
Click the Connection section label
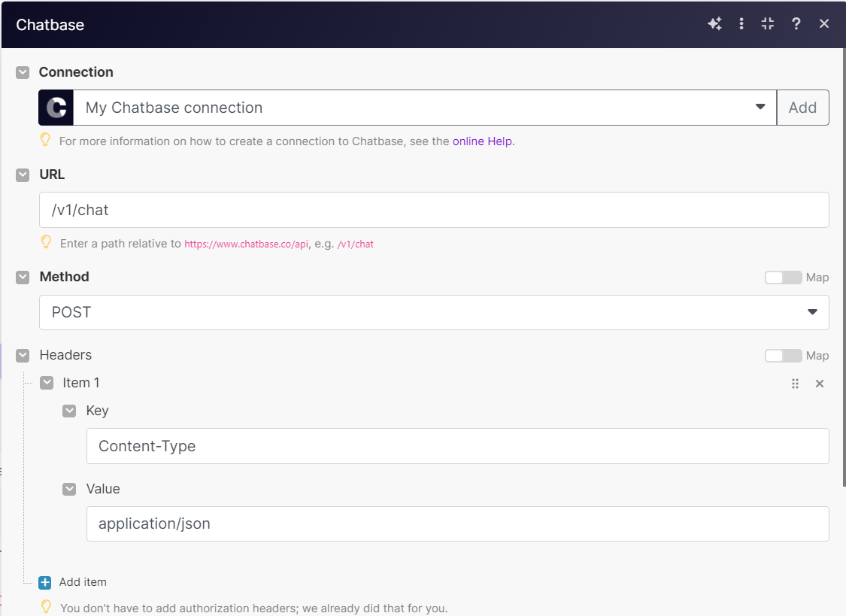tap(76, 72)
